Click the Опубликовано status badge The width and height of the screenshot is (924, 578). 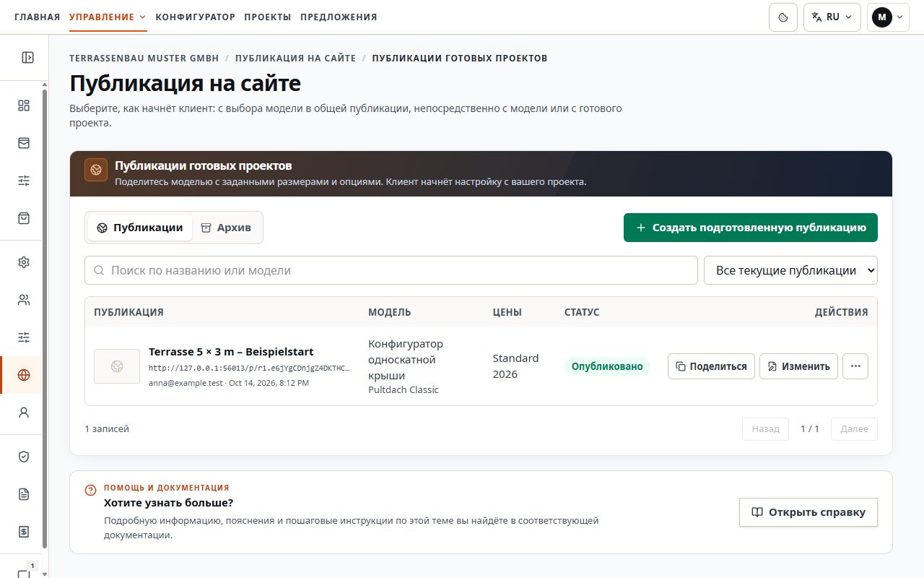point(607,366)
